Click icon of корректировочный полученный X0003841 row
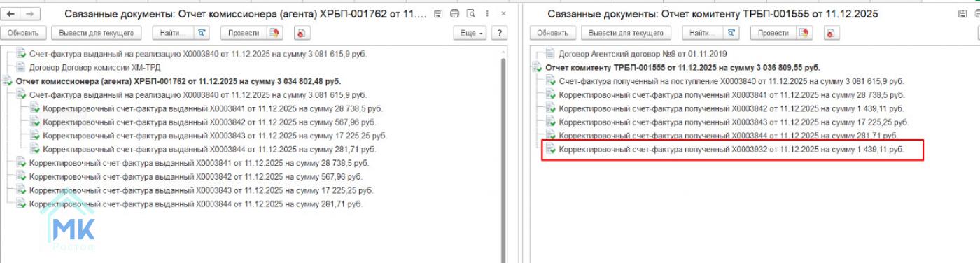 pos(551,94)
